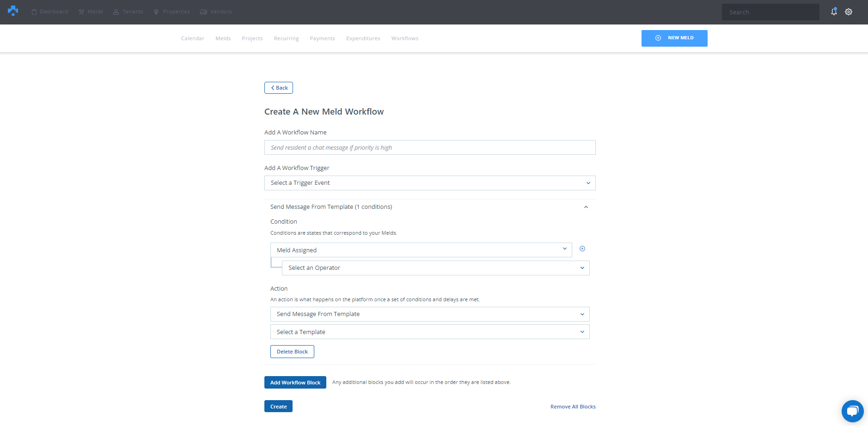Screen dimensions: 868x426
Task: Click the Remove All Blocks link
Action: pyautogui.click(x=573, y=407)
